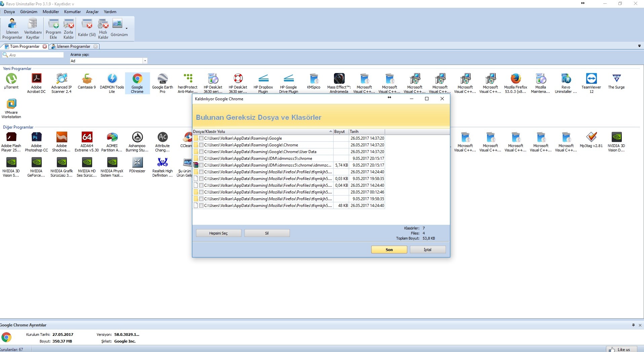Image resolution: width=644 pixels, height=352 pixels.
Task: Select PIXresizer program icon
Action: point(137,165)
